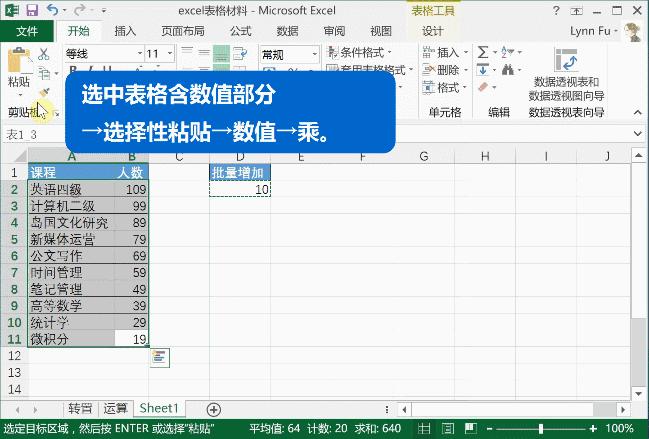This screenshot has width=649, height=439.
Task: Click the Help question mark icon
Action: (x=556, y=10)
